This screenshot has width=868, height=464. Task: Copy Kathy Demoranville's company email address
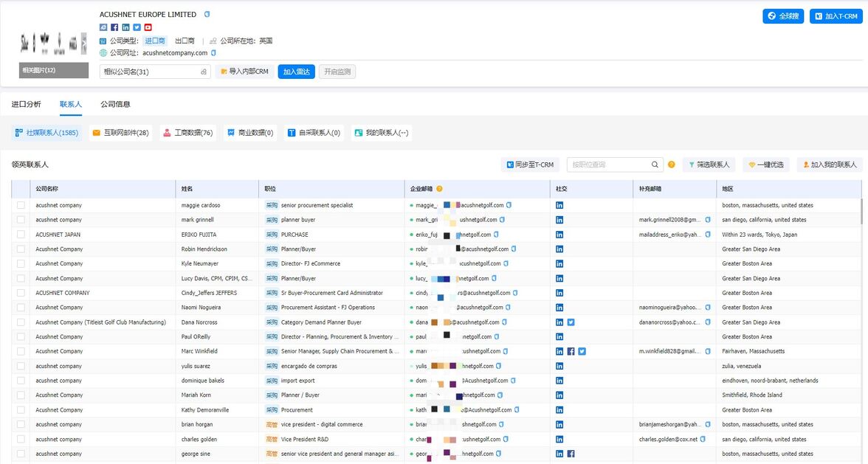click(x=517, y=410)
